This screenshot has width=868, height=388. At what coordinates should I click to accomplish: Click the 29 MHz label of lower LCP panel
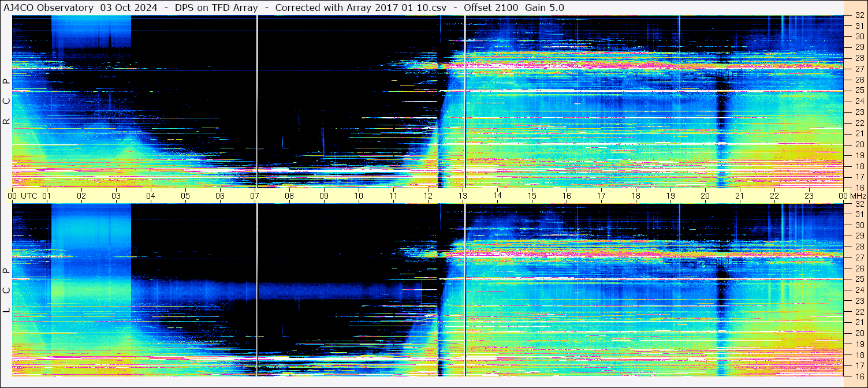(859, 236)
